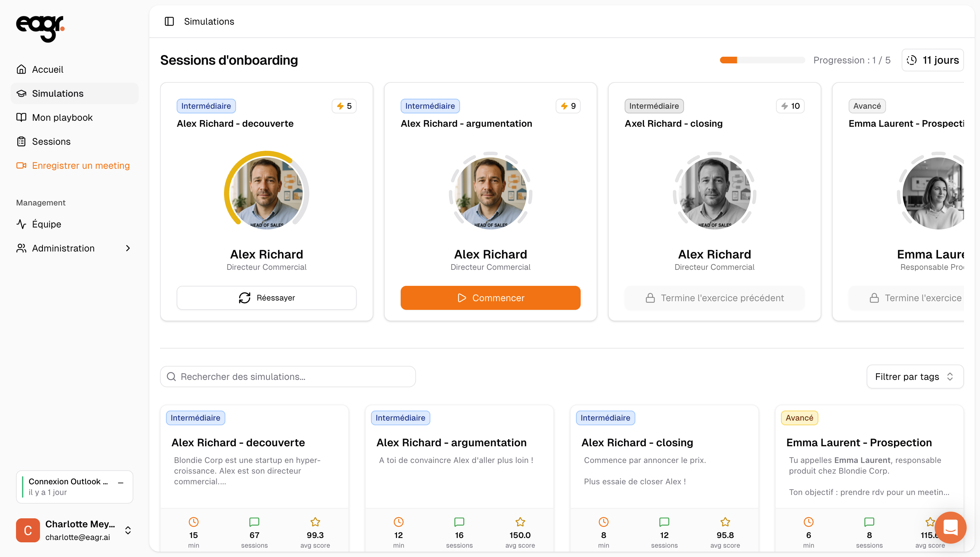Click the eagr logo
This screenshot has width=980, height=557.
click(x=40, y=28)
